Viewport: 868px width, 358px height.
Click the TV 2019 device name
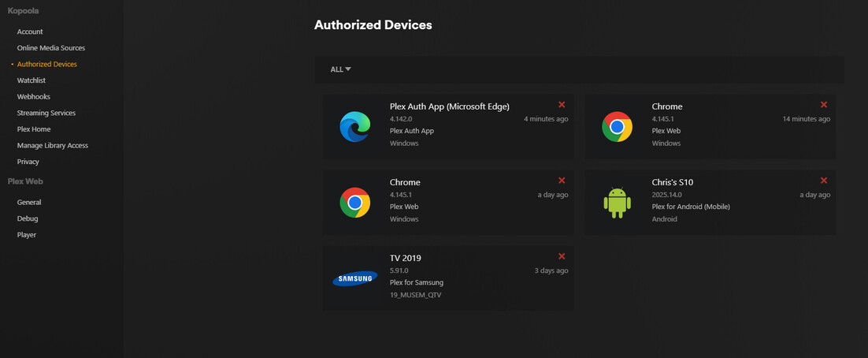pos(406,258)
